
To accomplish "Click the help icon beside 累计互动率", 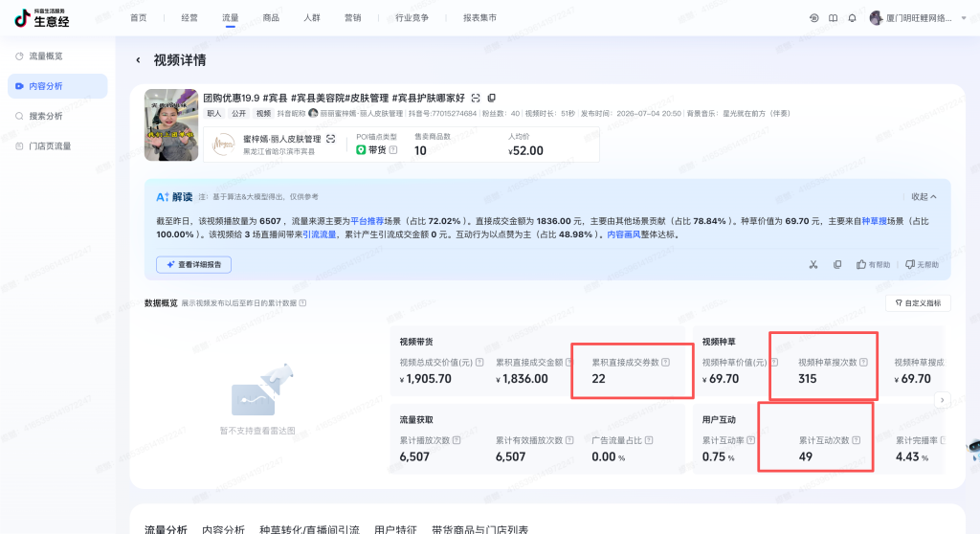I will 750,440.
